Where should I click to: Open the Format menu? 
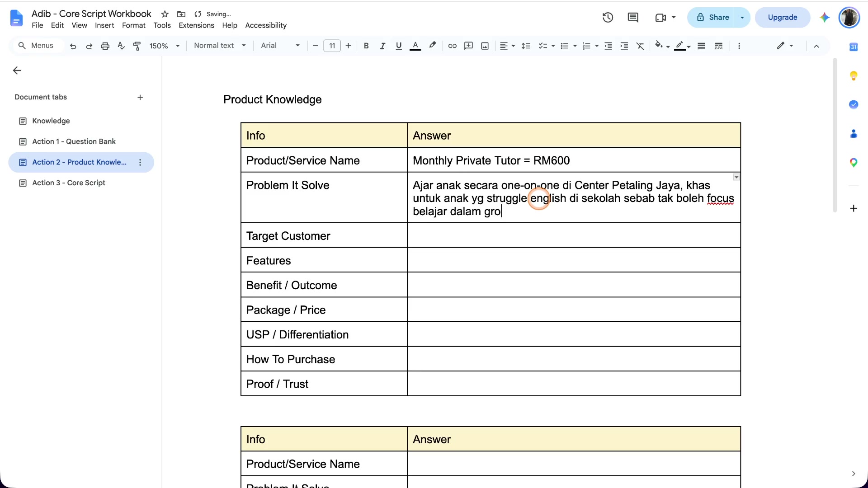pos(133,25)
